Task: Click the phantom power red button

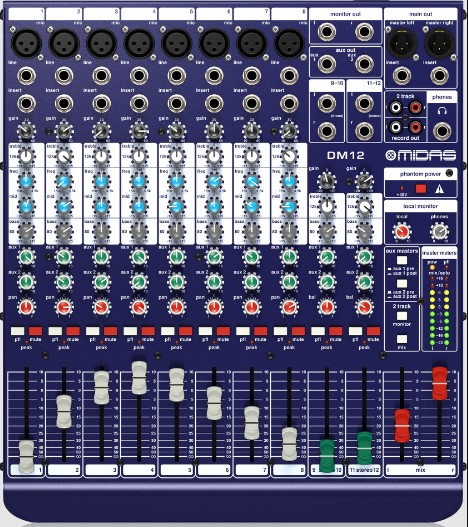Action: (x=421, y=189)
